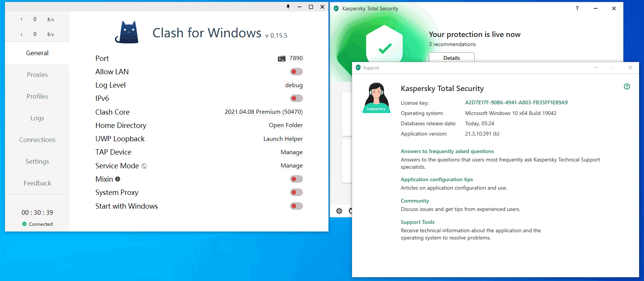Click the v 0.15.5 version label

click(276, 35)
